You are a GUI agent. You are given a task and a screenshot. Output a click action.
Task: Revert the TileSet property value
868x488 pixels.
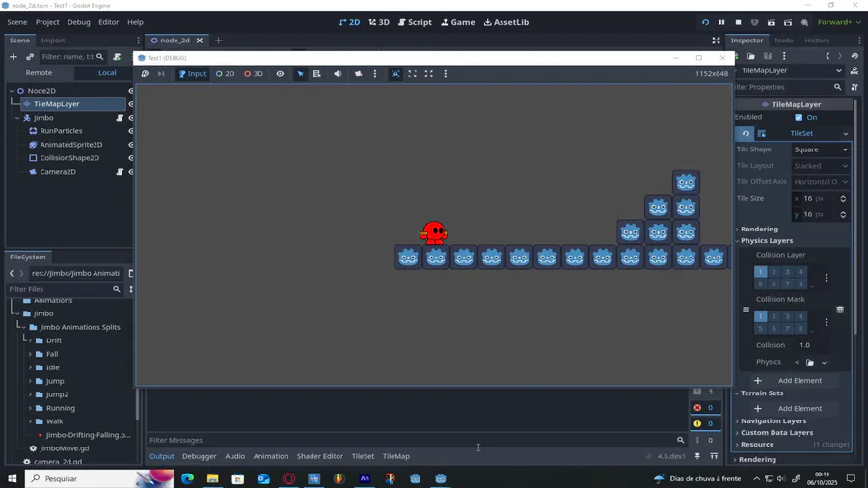coord(746,133)
